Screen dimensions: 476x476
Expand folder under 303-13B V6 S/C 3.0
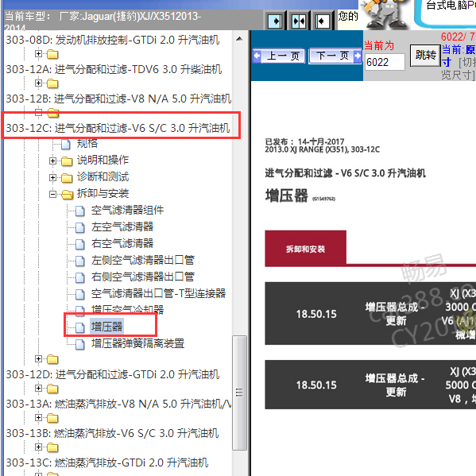pyautogui.click(x=38, y=447)
